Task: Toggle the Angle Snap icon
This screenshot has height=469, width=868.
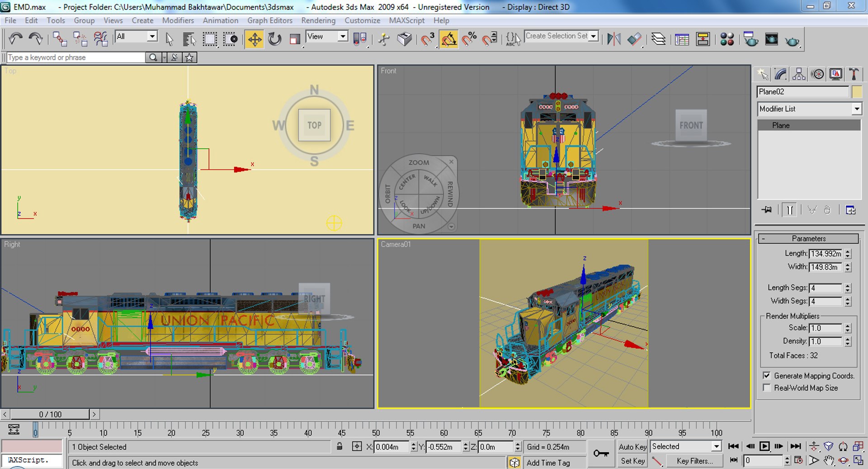Action: pos(448,39)
